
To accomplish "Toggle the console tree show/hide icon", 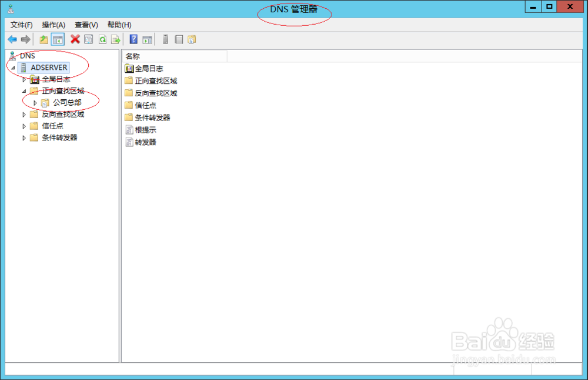I will pos(57,39).
